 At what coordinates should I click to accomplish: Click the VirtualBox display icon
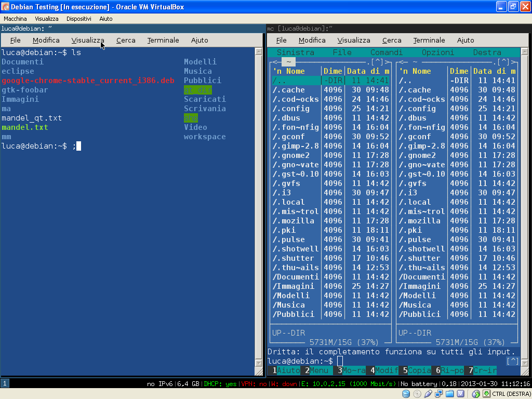pos(461,394)
